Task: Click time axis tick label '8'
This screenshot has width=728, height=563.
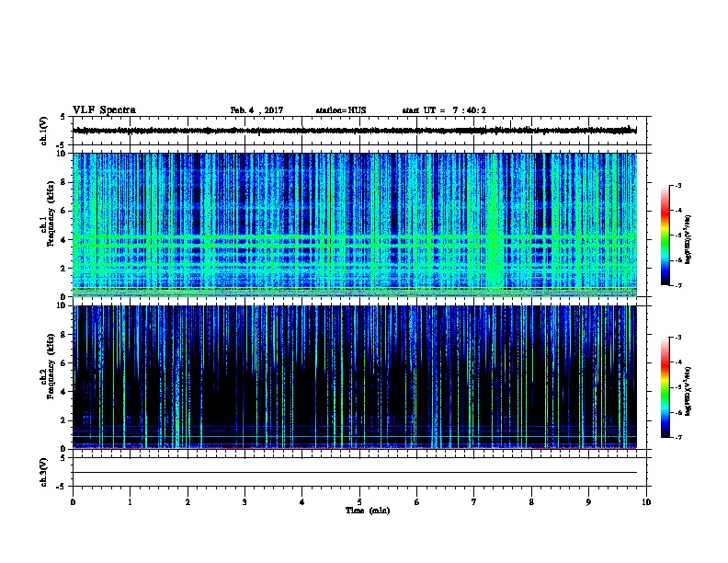Action: [x=531, y=502]
